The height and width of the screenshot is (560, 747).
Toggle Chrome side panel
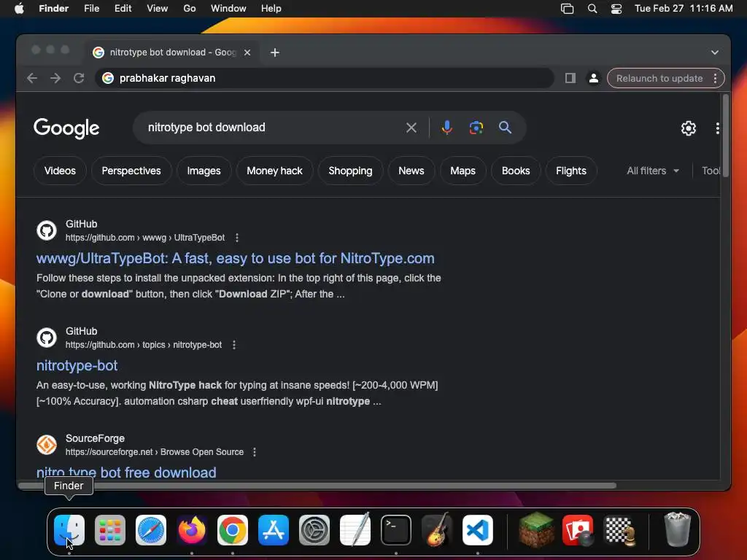click(570, 78)
